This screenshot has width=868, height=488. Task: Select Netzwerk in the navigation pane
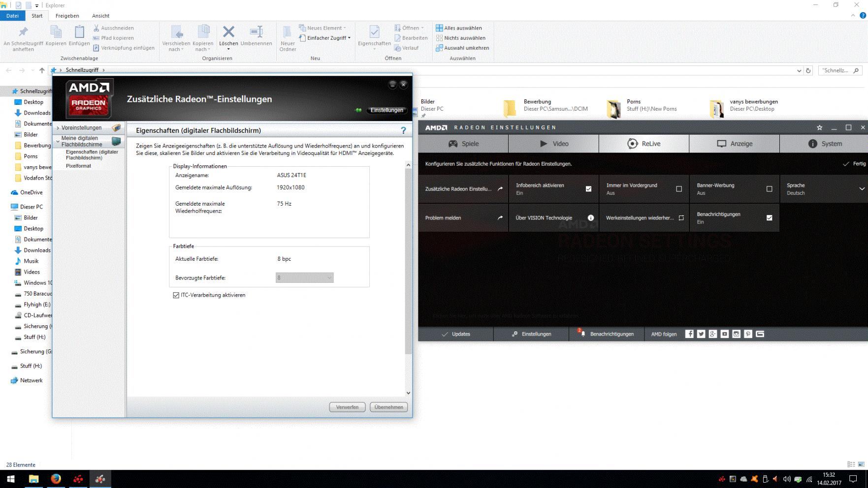point(32,380)
